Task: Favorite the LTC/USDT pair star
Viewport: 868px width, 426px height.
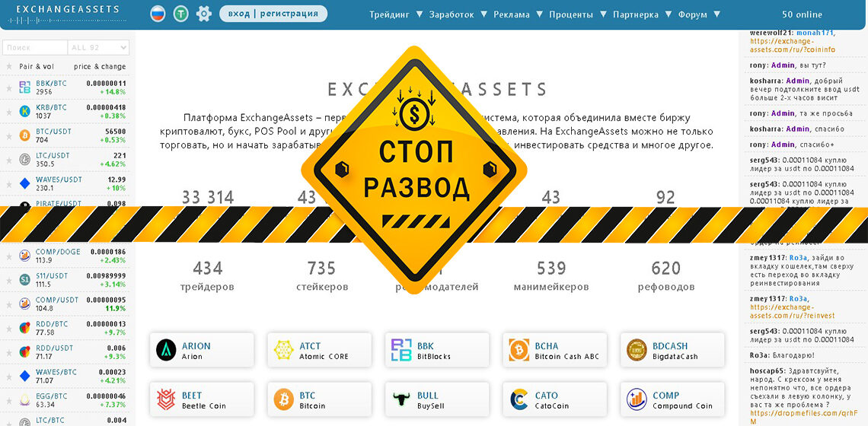Action: tap(9, 160)
